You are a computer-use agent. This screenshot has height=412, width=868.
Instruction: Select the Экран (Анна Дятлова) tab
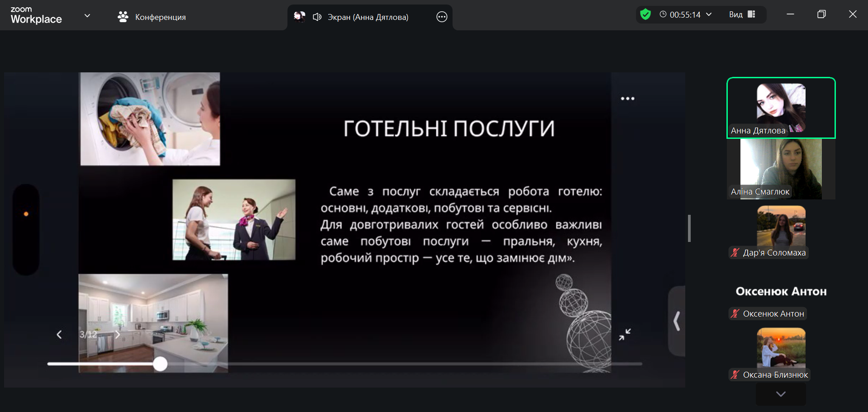(x=368, y=17)
